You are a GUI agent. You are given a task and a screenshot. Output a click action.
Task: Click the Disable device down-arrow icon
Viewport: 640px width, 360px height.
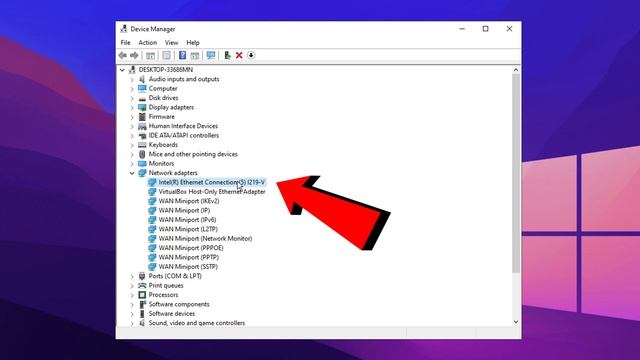[x=251, y=55]
